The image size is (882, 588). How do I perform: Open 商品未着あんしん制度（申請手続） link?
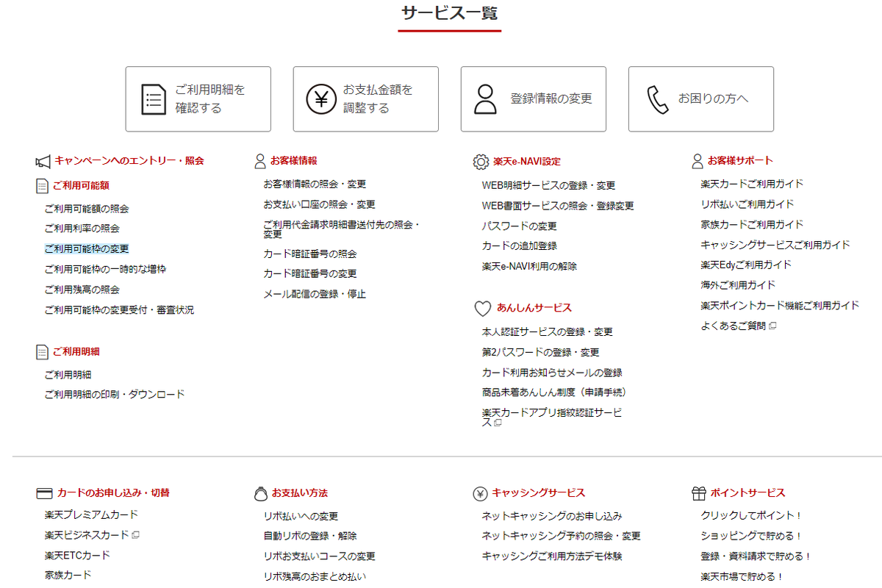tap(554, 392)
